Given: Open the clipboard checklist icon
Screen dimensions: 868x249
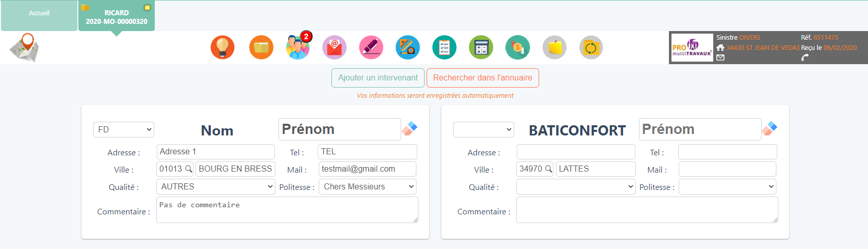Looking at the screenshot, I should click(444, 48).
